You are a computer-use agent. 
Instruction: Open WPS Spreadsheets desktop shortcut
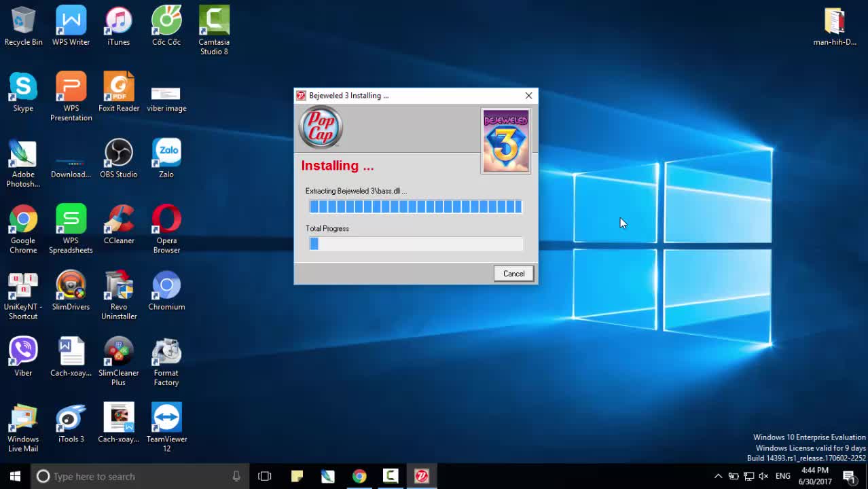click(x=71, y=230)
